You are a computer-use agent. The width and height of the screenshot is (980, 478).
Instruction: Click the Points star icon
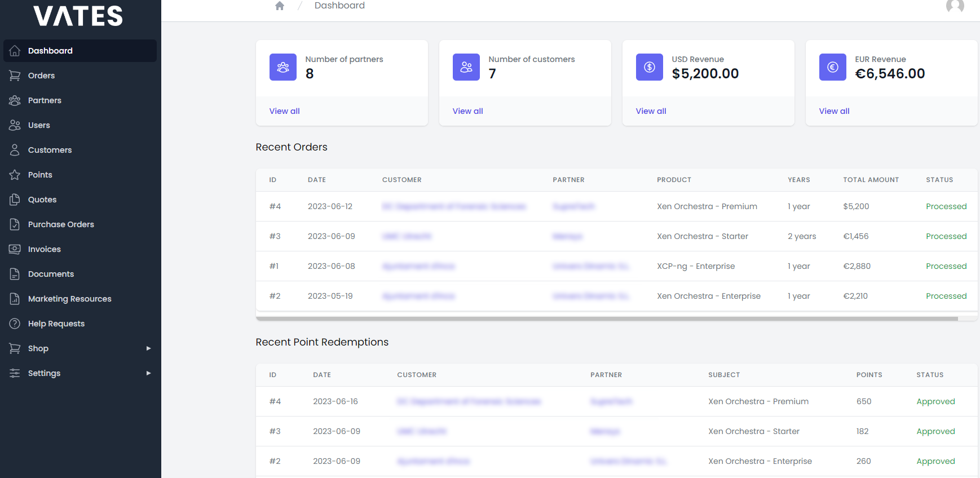click(x=15, y=175)
